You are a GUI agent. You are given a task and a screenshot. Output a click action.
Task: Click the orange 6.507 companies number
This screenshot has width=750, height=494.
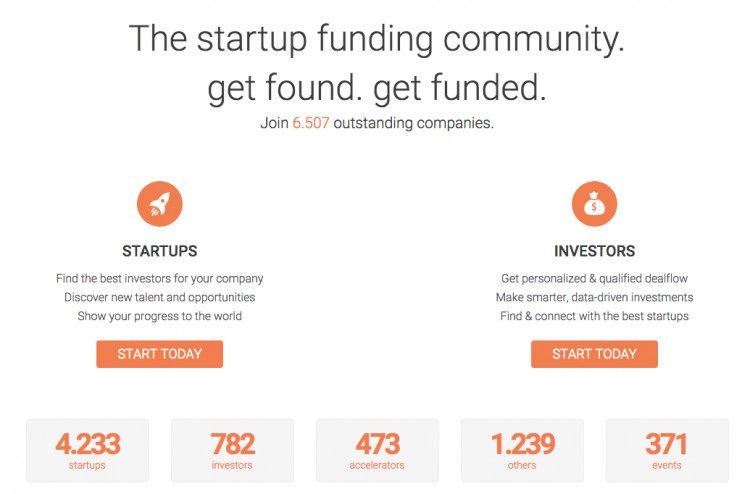[x=311, y=123]
